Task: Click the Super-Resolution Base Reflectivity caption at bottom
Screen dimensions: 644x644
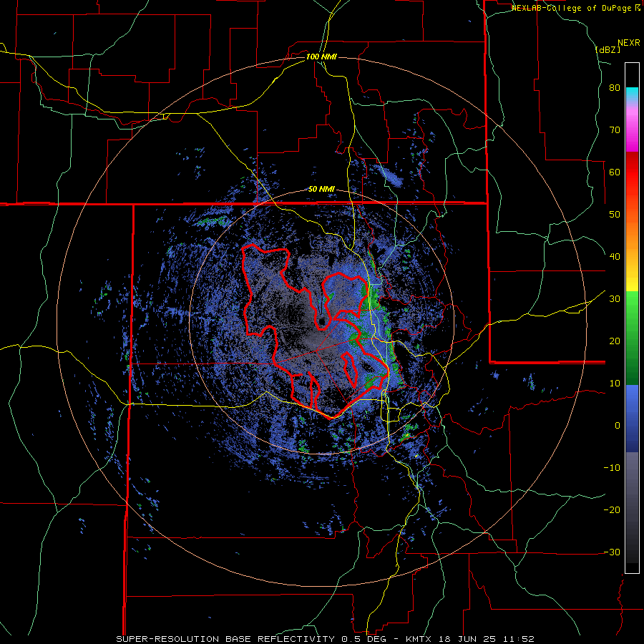Action: (326, 639)
